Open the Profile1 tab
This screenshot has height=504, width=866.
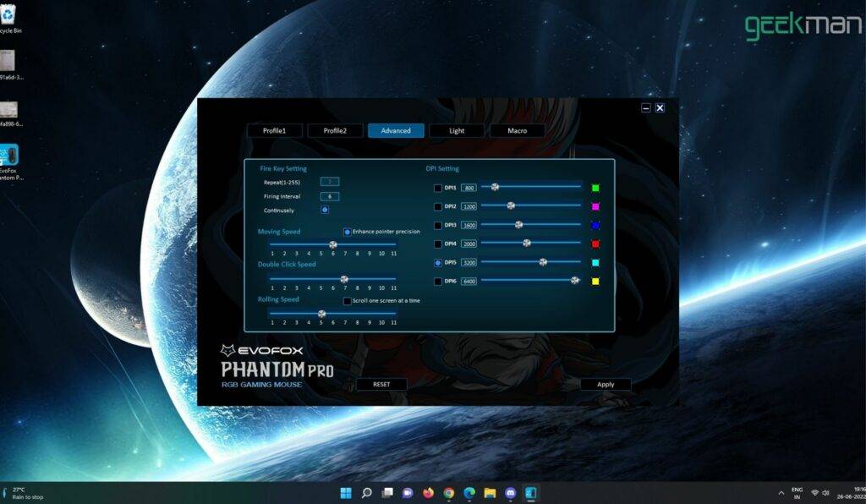(x=275, y=131)
